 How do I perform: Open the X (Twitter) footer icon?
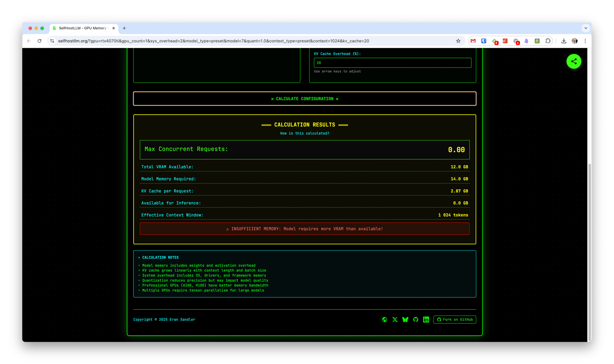pyautogui.click(x=395, y=320)
